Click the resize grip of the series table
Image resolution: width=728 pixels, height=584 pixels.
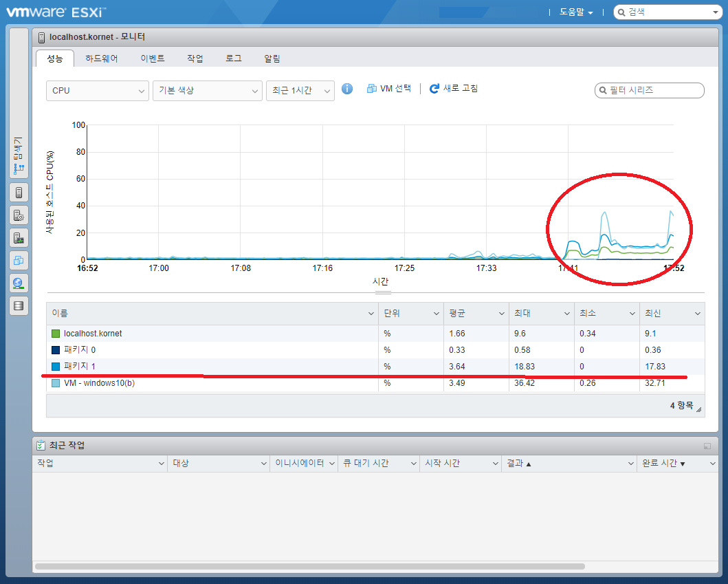(x=698, y=410)
